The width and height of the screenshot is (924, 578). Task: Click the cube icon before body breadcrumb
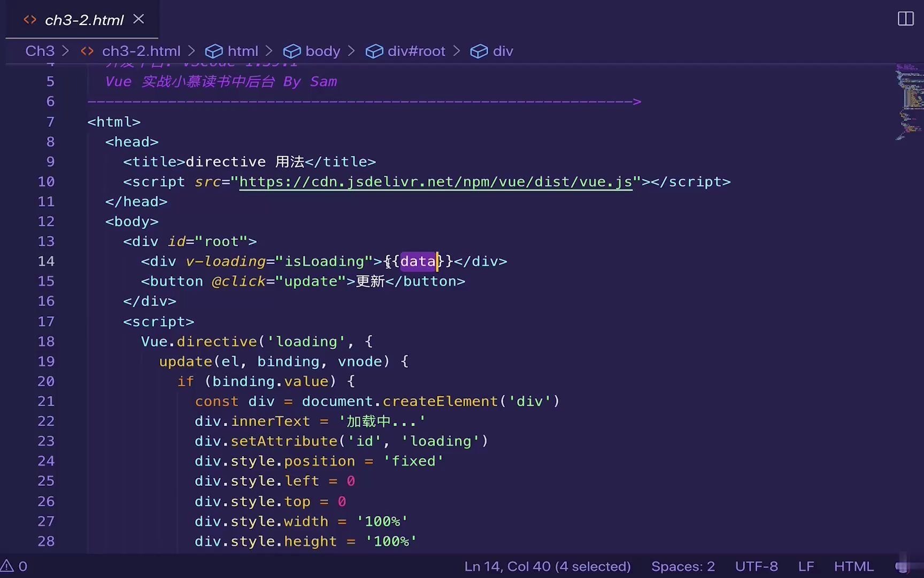tap(292, 51)
